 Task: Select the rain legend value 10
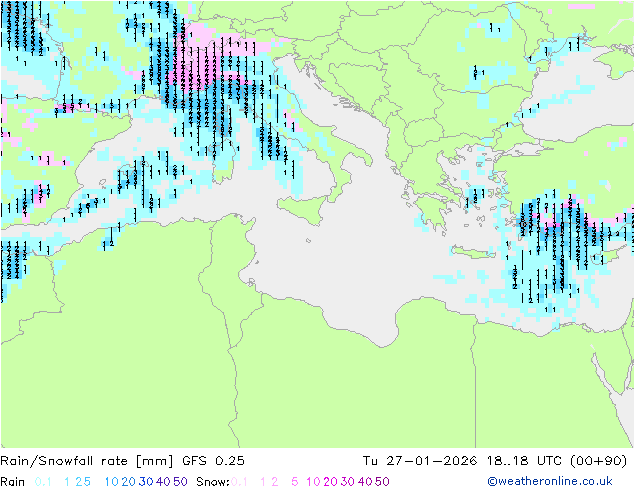point(112,482)
